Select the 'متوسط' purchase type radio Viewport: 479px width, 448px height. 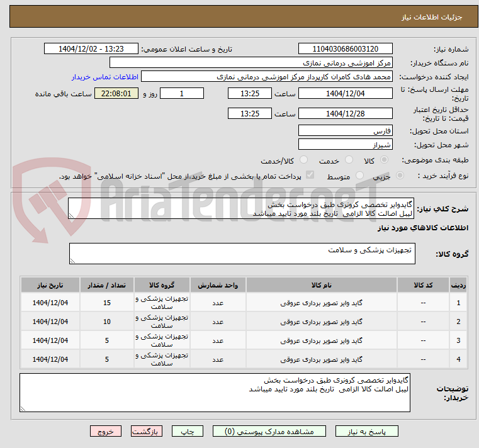360,176
